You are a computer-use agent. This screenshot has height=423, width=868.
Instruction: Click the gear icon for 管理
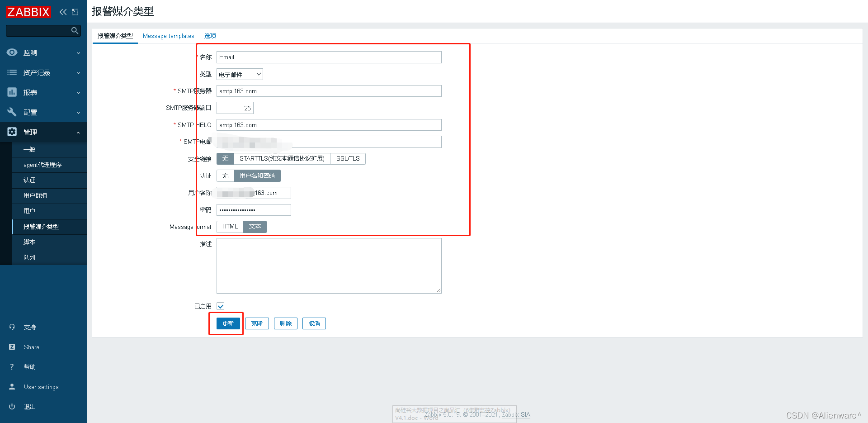(x=12, y=132)
